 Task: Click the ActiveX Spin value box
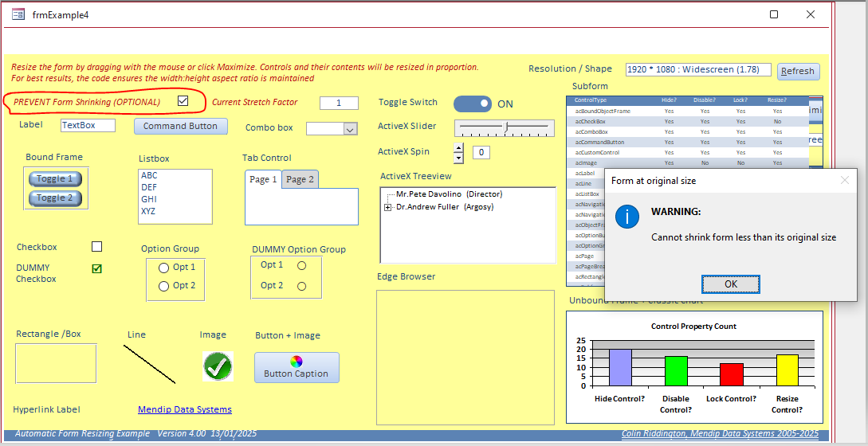pos(481,152)
